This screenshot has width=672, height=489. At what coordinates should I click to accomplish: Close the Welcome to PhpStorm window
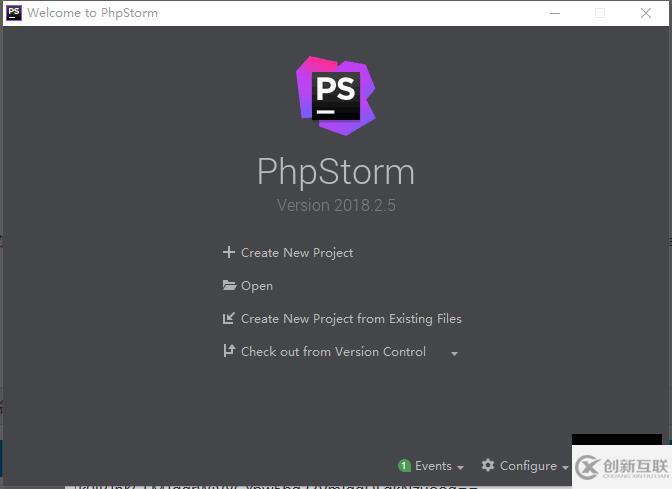(x=646, y=13)
